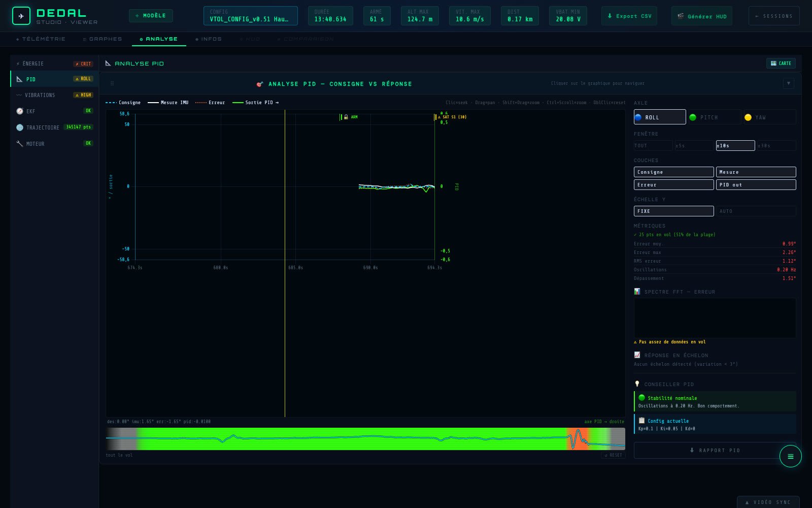Click Export CSV button
Viewport: 812px width, 508px height.
tap(629, 16)
